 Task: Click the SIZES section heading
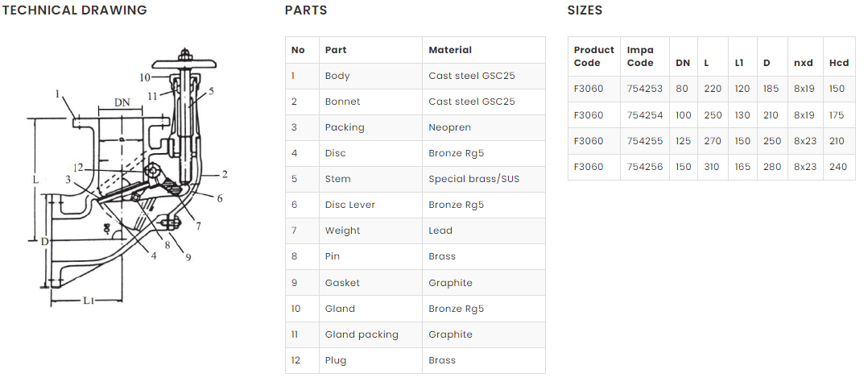tap(585, 10)
